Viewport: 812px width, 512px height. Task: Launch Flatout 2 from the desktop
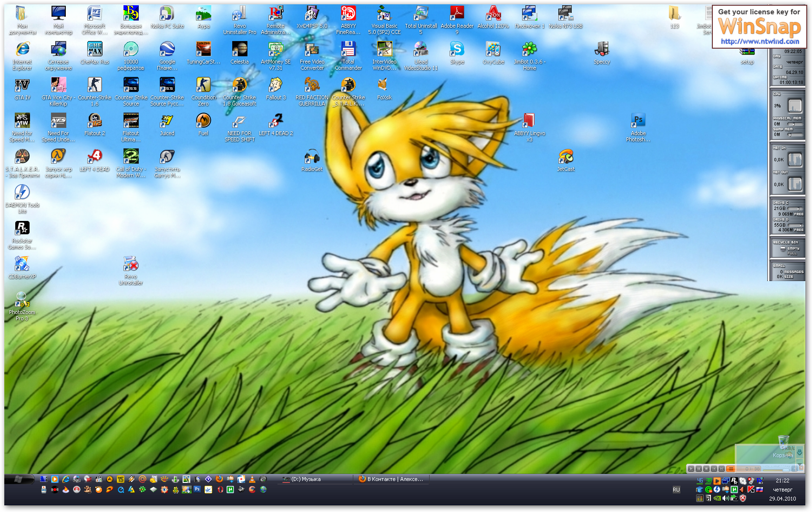pos(95,125)
